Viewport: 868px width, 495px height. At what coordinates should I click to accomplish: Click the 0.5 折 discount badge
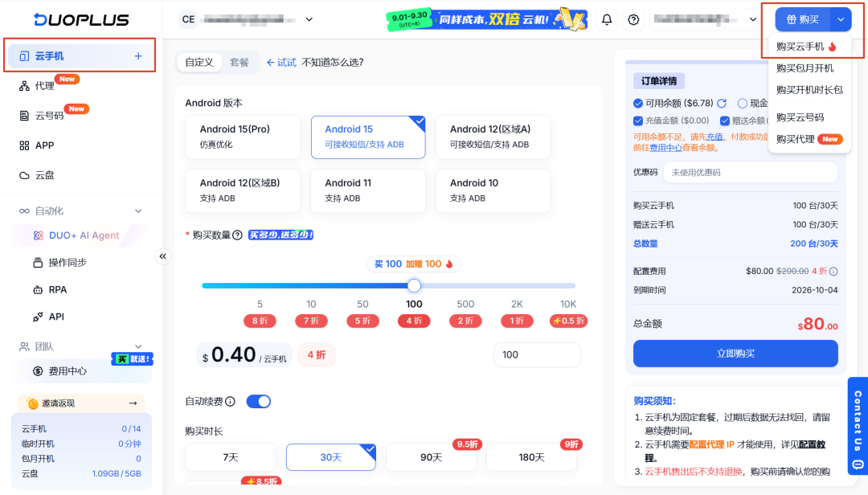(568, 321)
